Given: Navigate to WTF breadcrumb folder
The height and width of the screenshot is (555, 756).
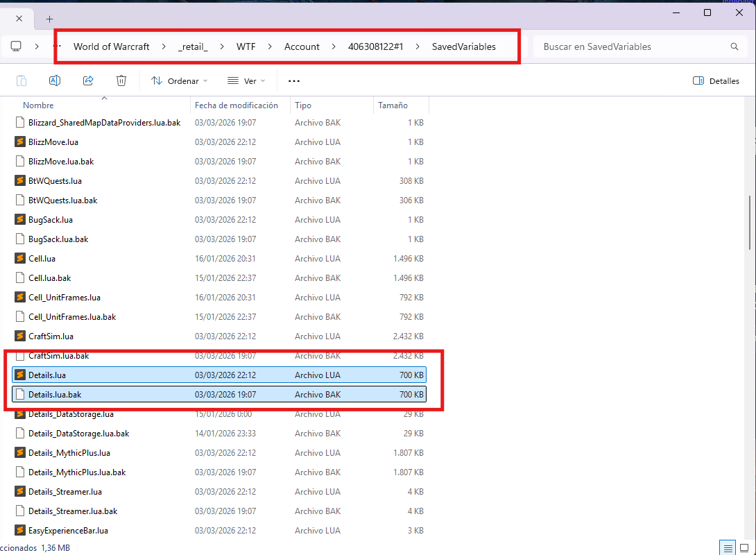Looking at the screenshot, I should (x=246, y=46).
